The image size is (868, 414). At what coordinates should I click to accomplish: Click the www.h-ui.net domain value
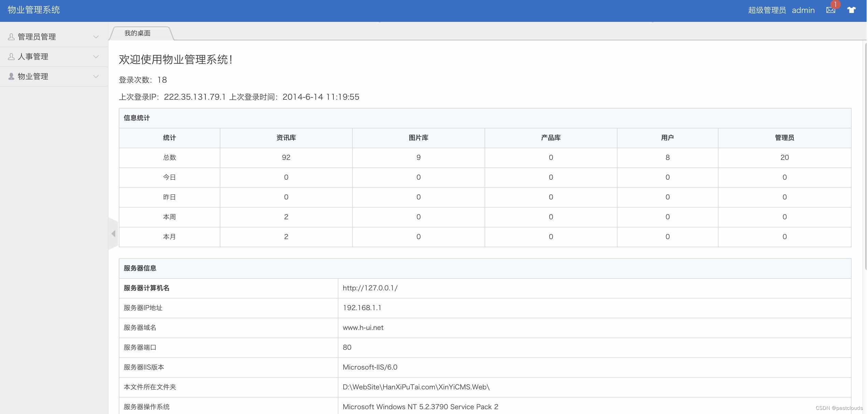(x=363, y=328)
